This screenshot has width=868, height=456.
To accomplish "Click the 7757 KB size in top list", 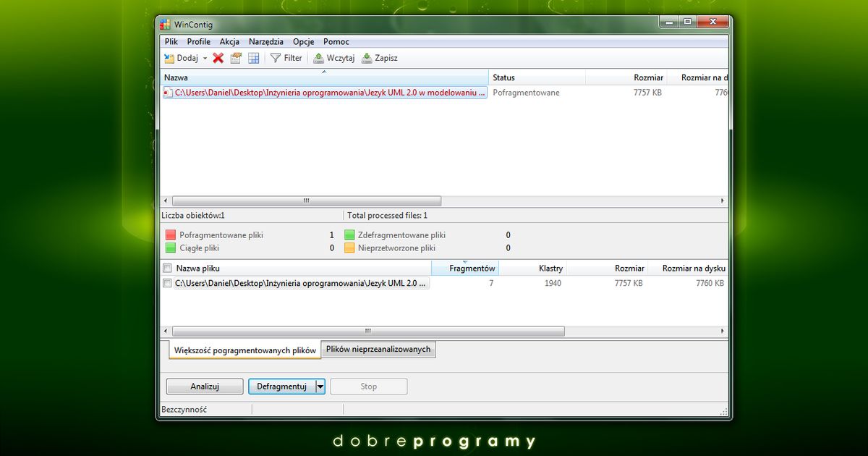I will [647, 93].
